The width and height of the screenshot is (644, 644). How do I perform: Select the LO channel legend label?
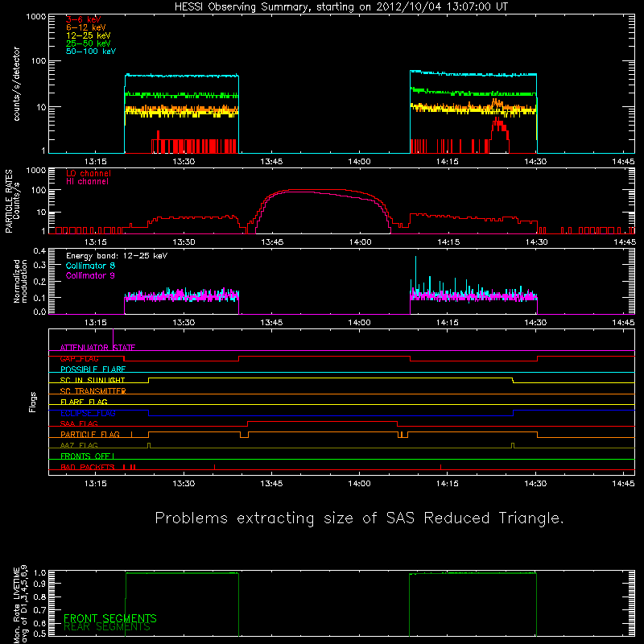coord(89,174)
